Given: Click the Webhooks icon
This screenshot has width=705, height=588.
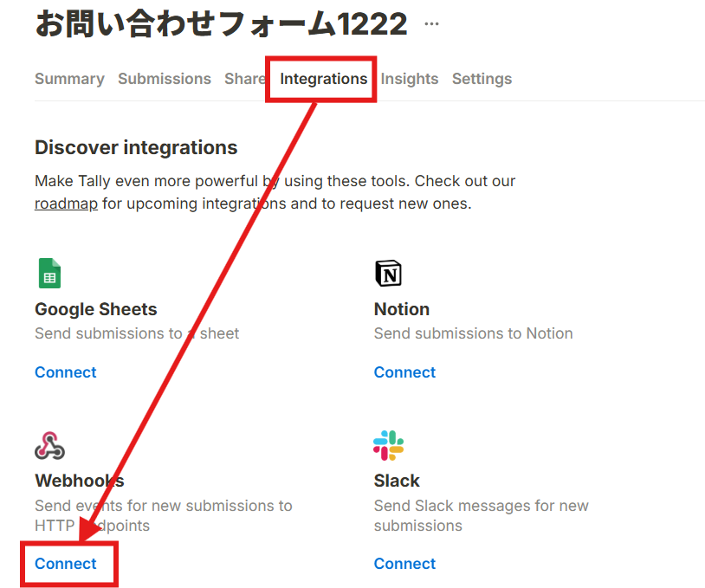Looking at the screenshot, I should pos(49,445).
